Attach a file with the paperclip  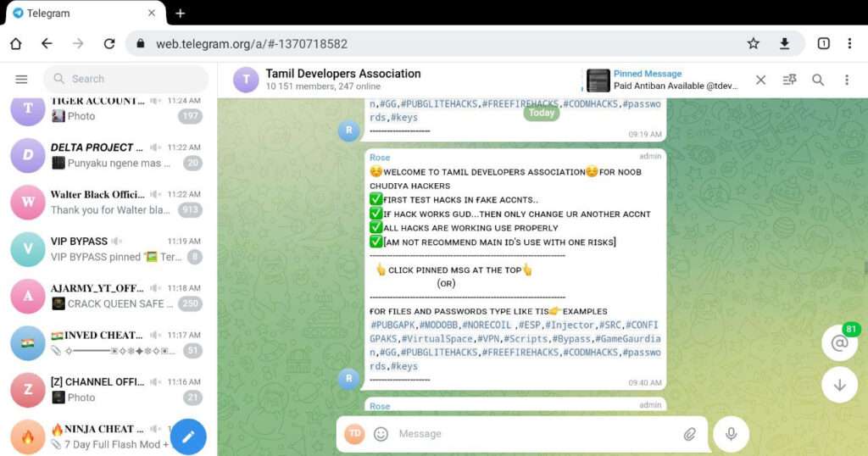690,435
